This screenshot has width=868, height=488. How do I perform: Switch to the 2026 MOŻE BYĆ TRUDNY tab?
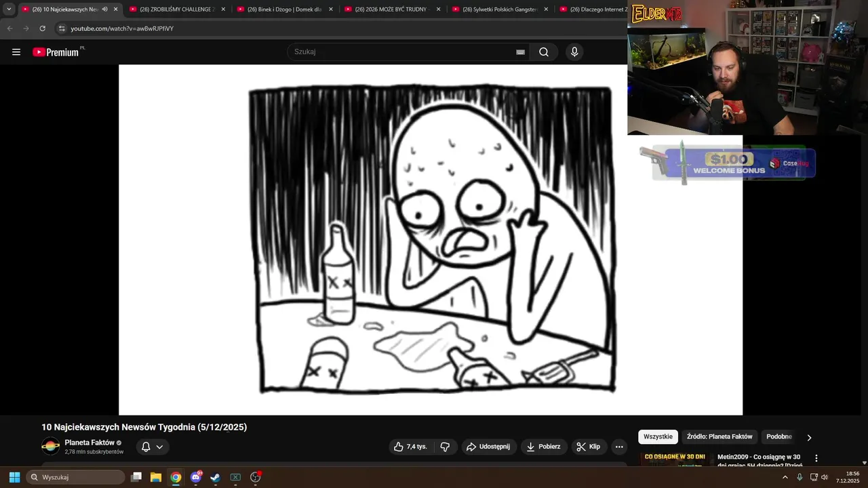tap(393, 9)
